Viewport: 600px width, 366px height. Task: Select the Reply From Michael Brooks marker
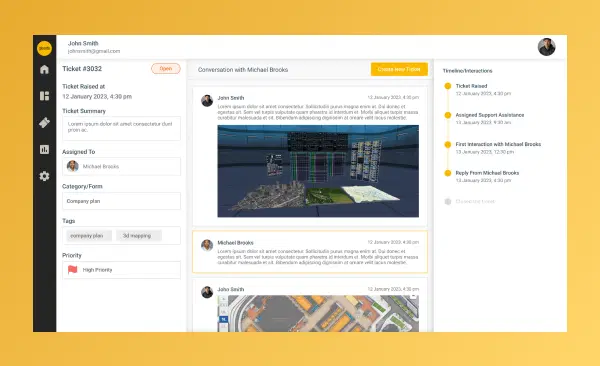click(x=448, y=173)
